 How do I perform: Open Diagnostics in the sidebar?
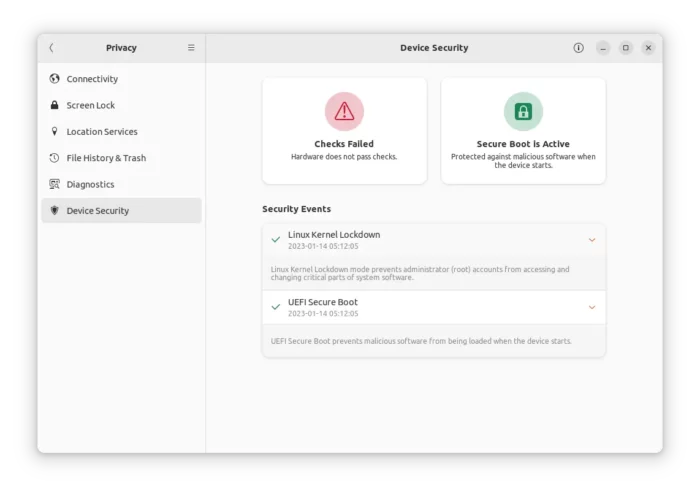point(121,184)
